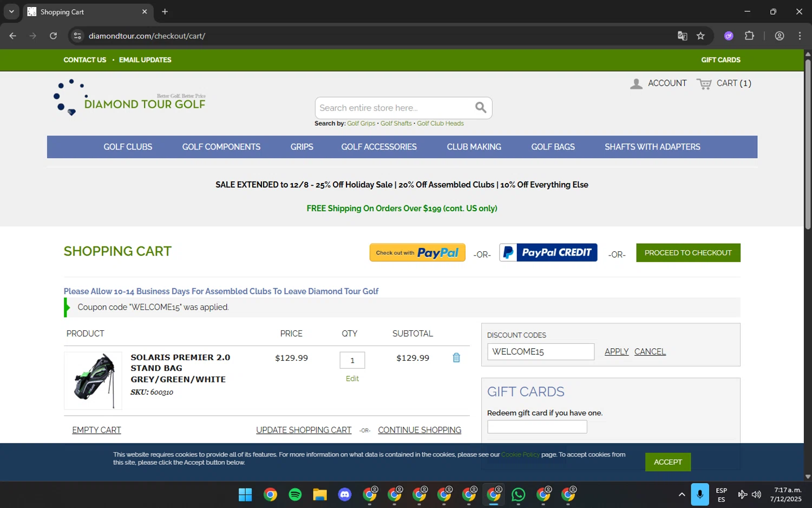This screenshot has width=812, height=508.
Task: Open the cart icon in header
Action: pos(704,83)
